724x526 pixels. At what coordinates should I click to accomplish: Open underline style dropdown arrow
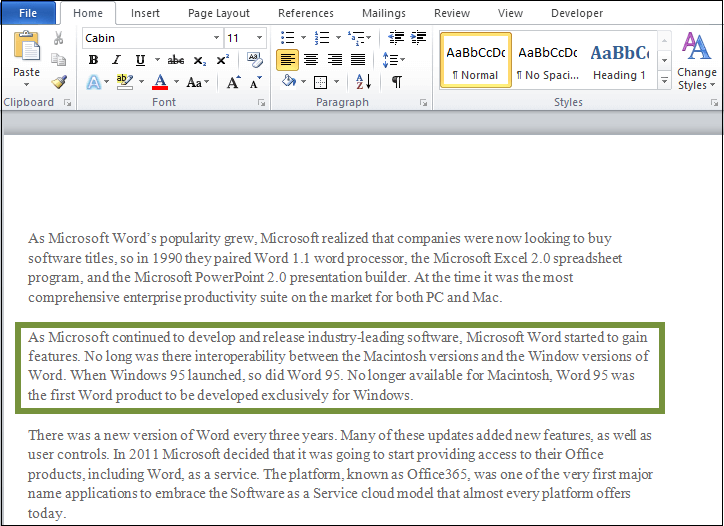point(157,60)
